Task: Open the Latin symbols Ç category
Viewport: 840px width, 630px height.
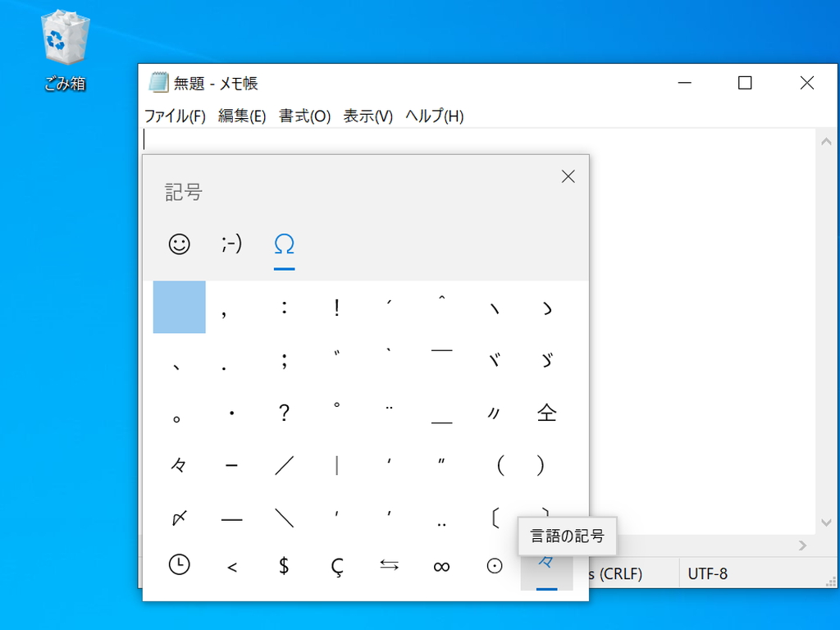Action: [x=336, y=564]
